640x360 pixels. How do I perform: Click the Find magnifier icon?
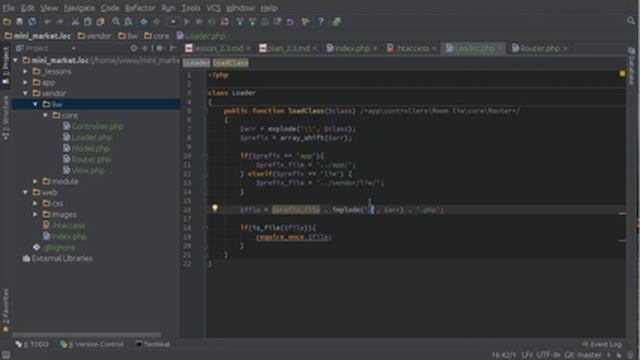pos(116,22)
